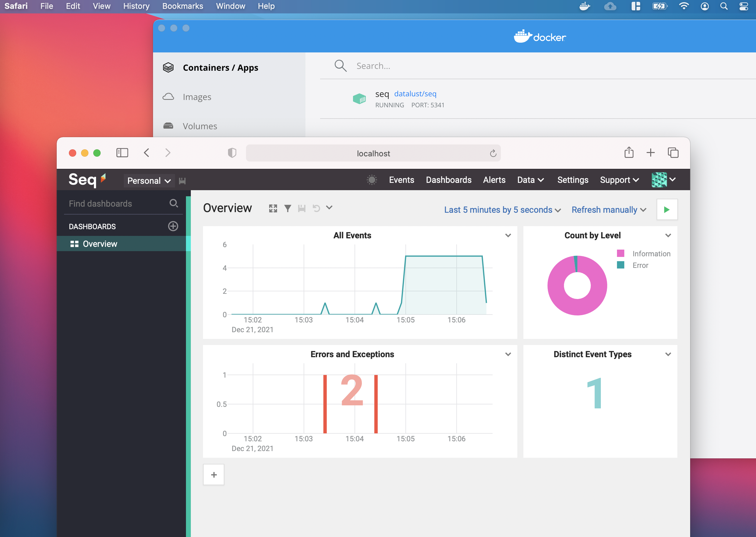Open the Data dropdown menu
The width and height of the screenshot is (756, 537).
click(x=530, y=180)
